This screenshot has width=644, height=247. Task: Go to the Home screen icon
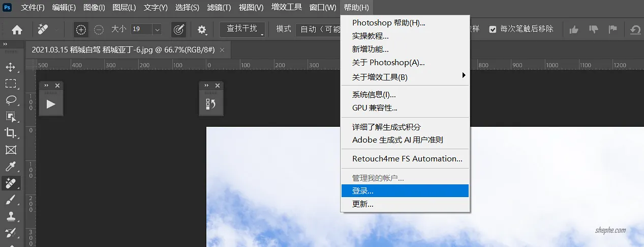click(x=17, y=30)
